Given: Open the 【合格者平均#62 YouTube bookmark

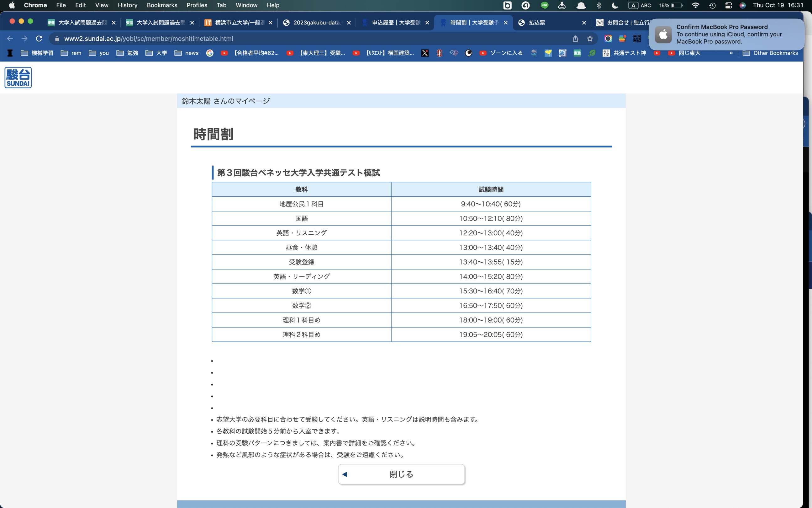Looking at the screenshot, I should coord(250,53).
